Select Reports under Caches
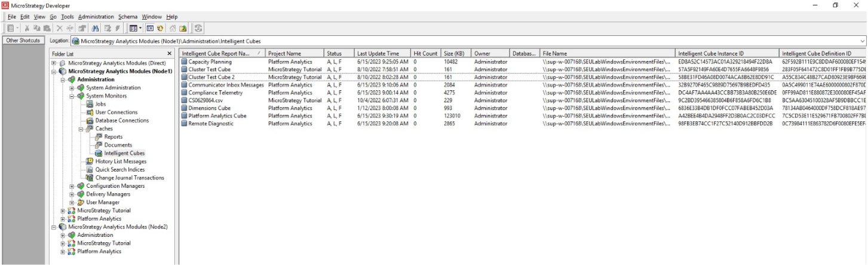This screenshot has height=265, width=868. click(x=113, y=137)
